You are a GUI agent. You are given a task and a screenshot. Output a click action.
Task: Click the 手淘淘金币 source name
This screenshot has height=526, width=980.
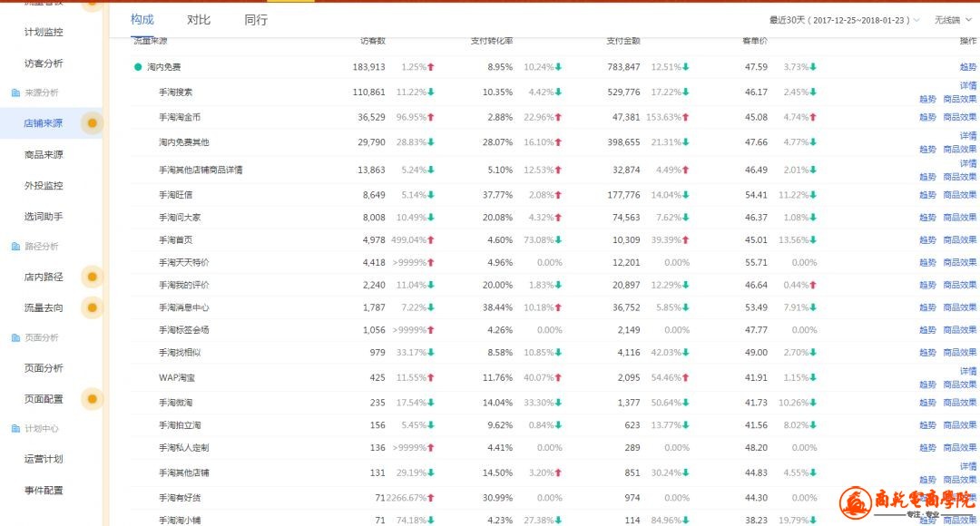pyautogui.click(x=180, y=117)
